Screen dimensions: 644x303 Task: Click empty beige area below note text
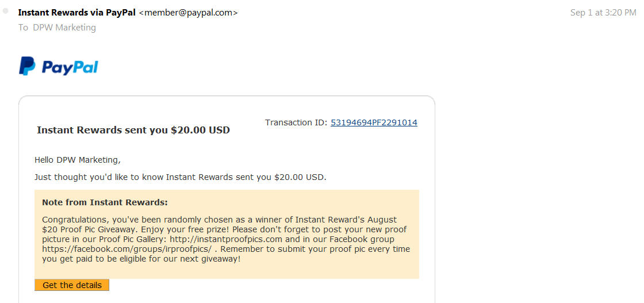coord(227,271)
